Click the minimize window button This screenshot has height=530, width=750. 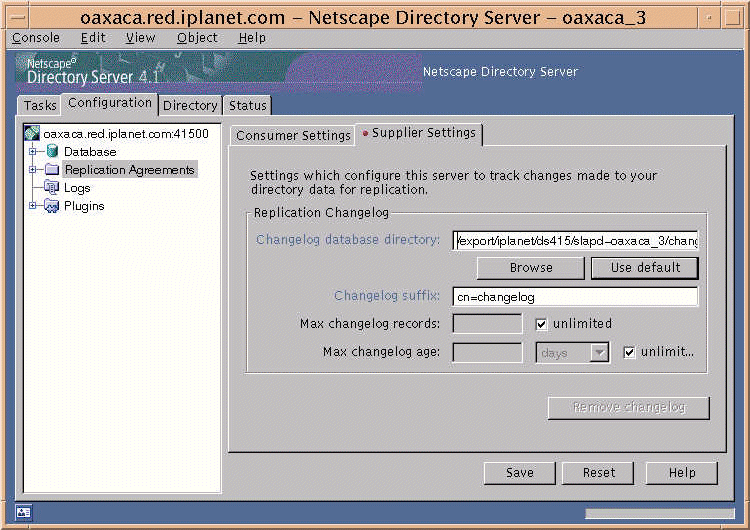coord(709,19)
